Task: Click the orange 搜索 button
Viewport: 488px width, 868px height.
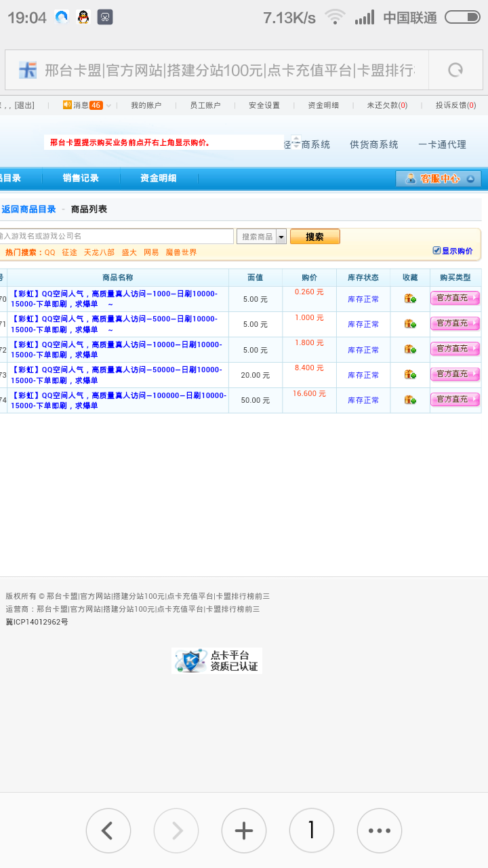Action: coord(314,237)
